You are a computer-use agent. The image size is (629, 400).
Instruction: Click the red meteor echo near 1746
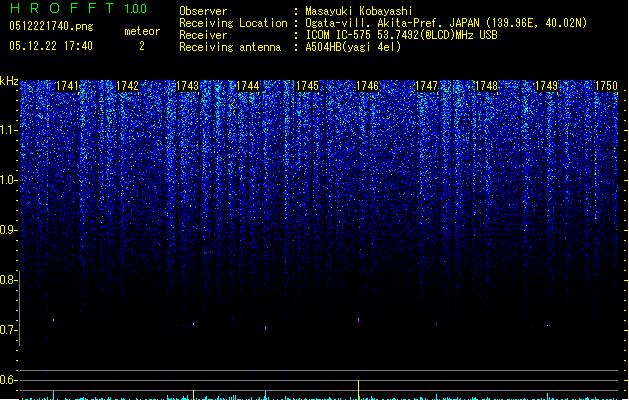click(359, 320)
